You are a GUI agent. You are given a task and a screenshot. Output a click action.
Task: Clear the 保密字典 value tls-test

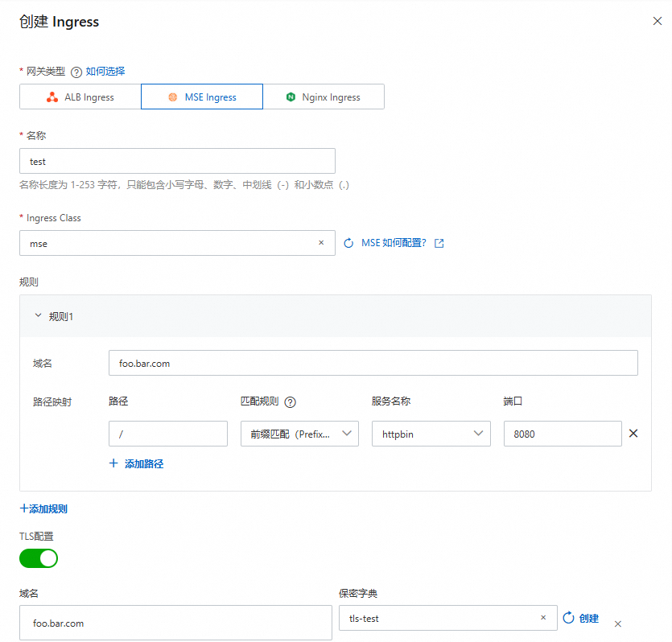tap(543, 618)
